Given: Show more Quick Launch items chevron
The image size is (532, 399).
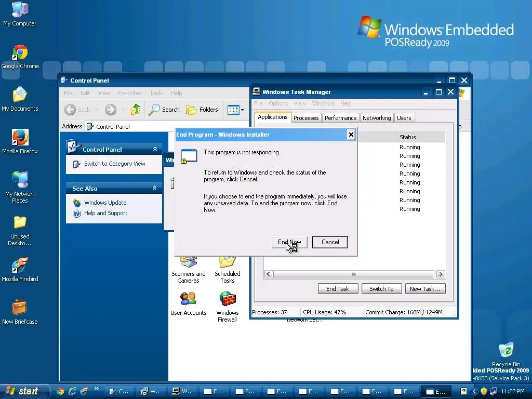Looking at the screenshot, I should point(96,389).
